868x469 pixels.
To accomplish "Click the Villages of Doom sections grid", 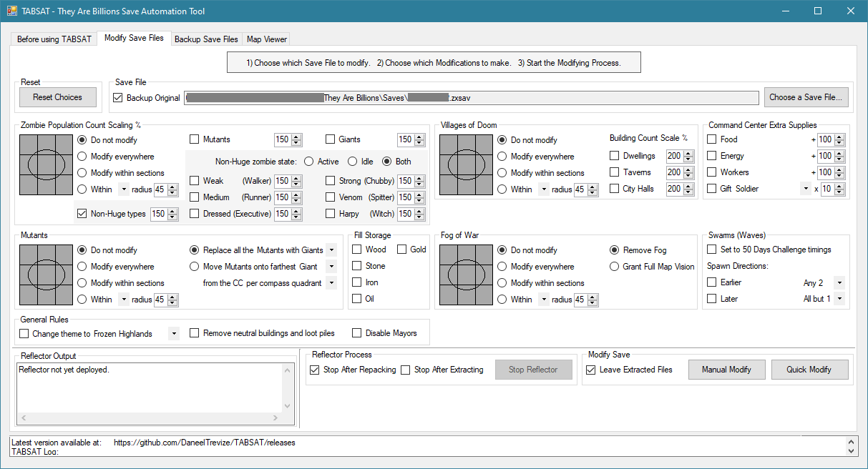I will pyautogui.click(x=466, y=164).
